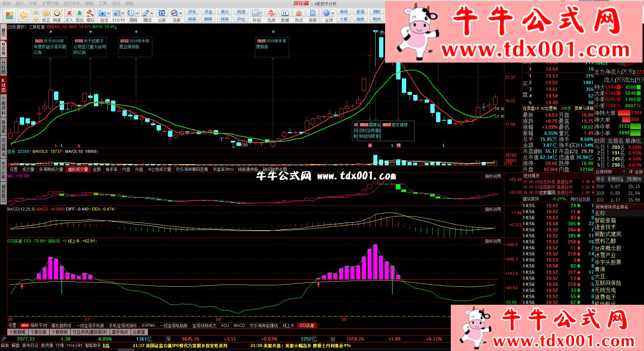Open the 分析 menu in menu bar
Viewport: 644px width, 351px height.
33,3
